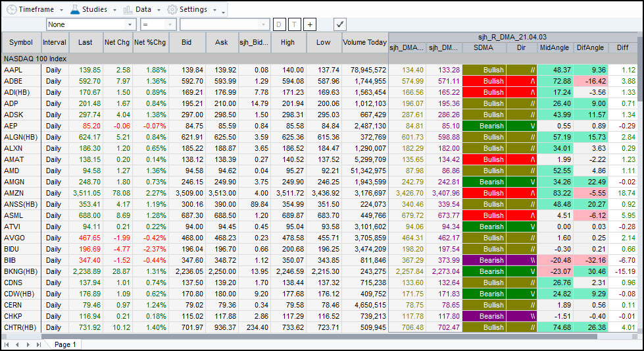The image size is (644, 351).
Task: Sort by the Last column header
Action: 86,42
